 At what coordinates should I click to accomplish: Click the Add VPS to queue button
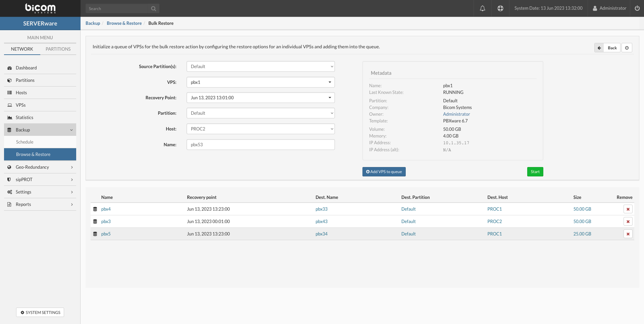[x=384, y=171]
